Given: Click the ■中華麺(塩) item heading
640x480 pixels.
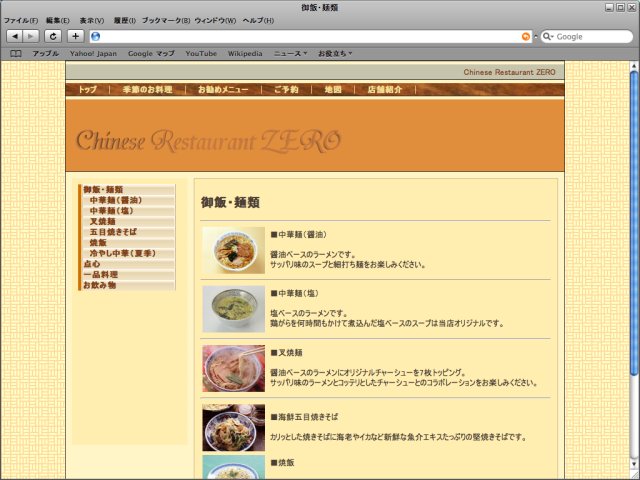Looking at the screenshot, I should click(294, 293).
